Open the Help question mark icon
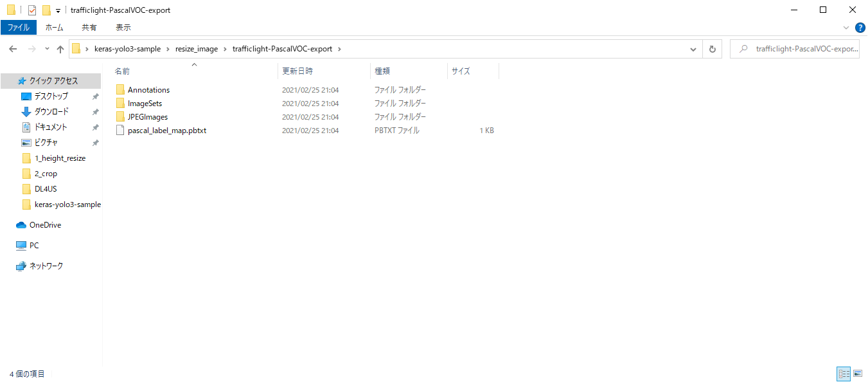This screenshot has width=868, height=382. click(860, 28)
